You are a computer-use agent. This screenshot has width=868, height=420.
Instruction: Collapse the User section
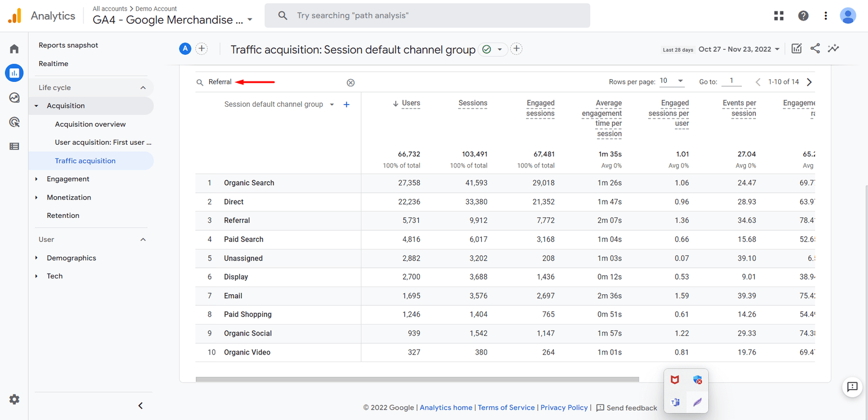click(143, 240)
